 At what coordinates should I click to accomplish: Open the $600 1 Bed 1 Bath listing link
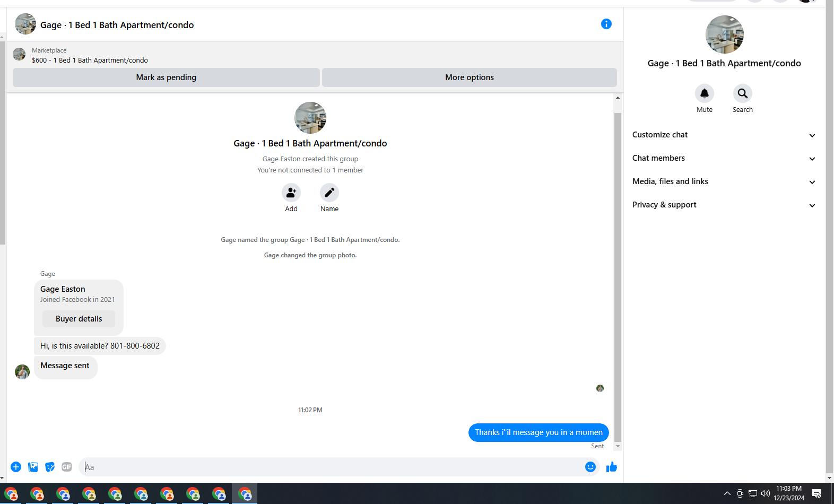[90, 60]
